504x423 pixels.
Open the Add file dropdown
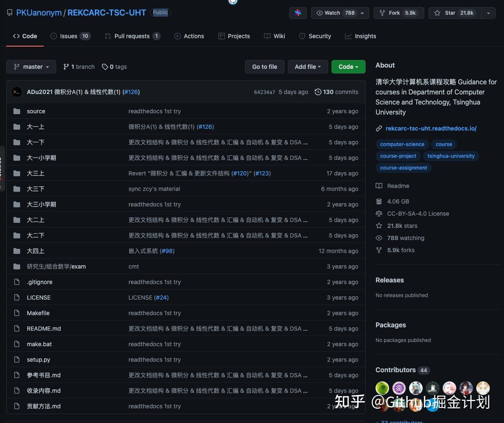point(308,67)
